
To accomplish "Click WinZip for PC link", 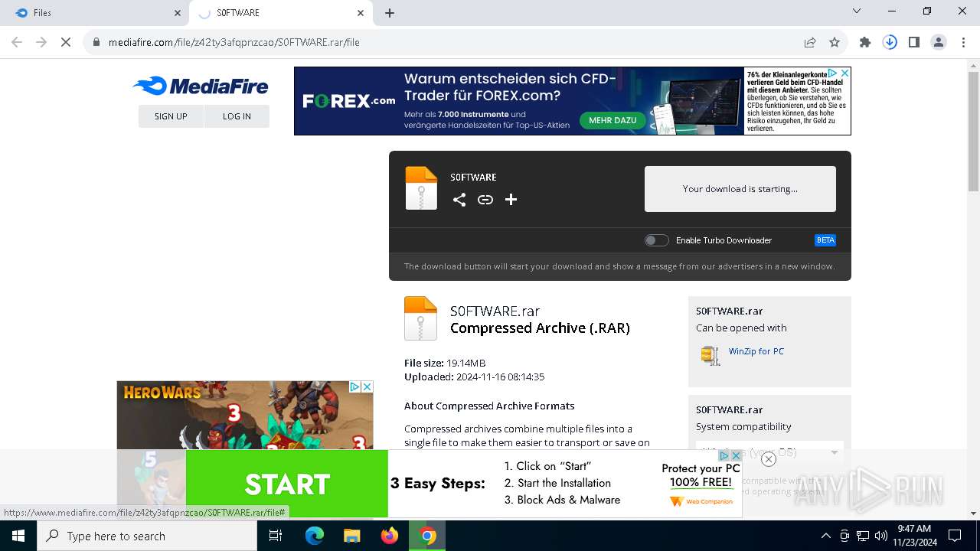I will pyautogui.click(x=756, y=351).
